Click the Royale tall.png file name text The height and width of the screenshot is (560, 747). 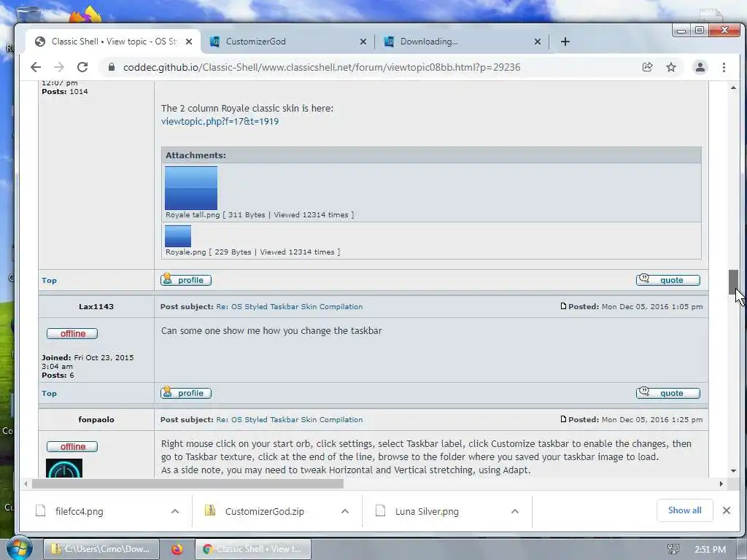[193, 215]
